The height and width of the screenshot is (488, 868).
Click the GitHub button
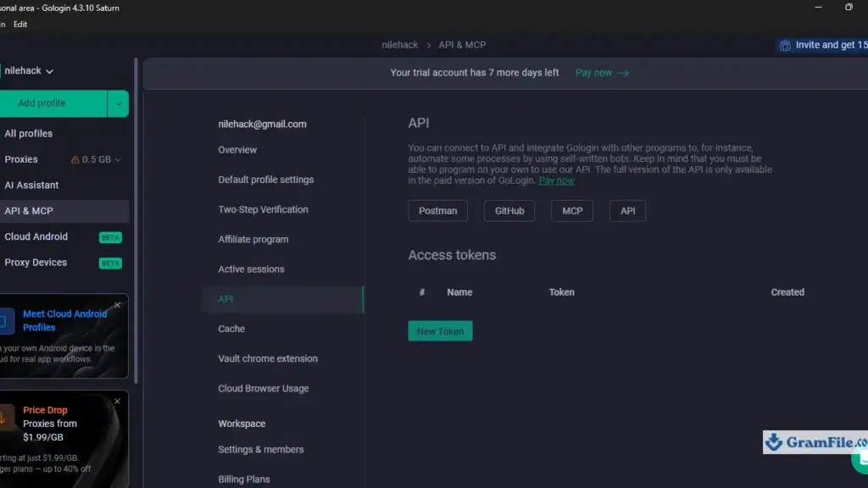(x=509, y=211)
